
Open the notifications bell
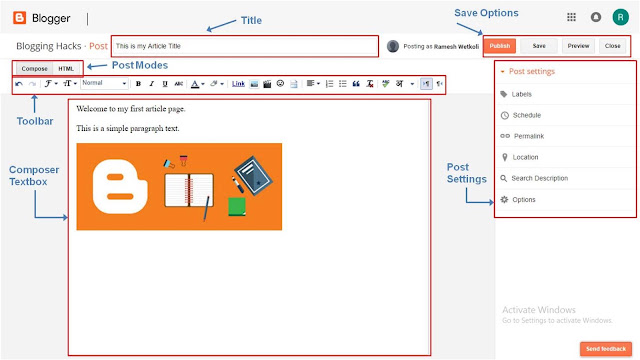point(596,17)
